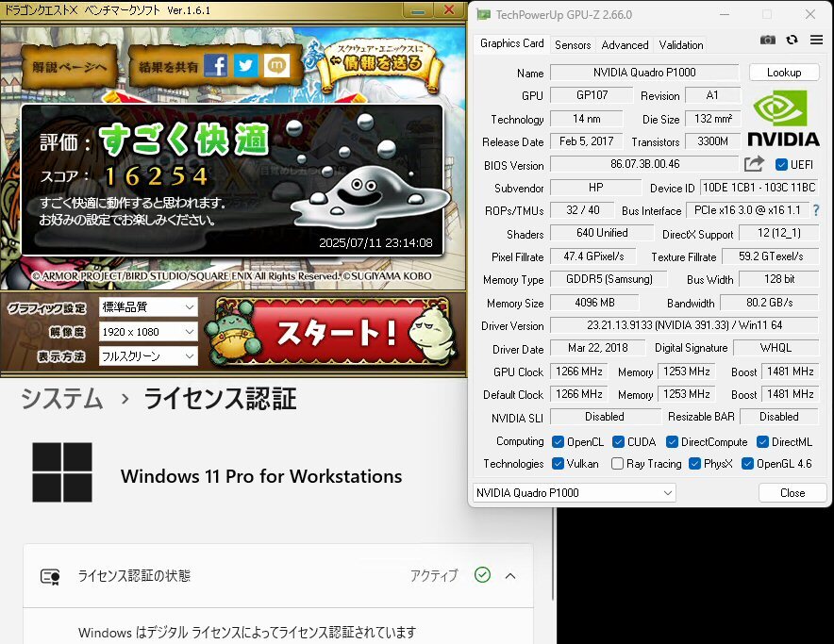Viewport: 834px width, 644px height.
Task: Open display mode dropdown フルスクリーン
Action: click(148, 356)
